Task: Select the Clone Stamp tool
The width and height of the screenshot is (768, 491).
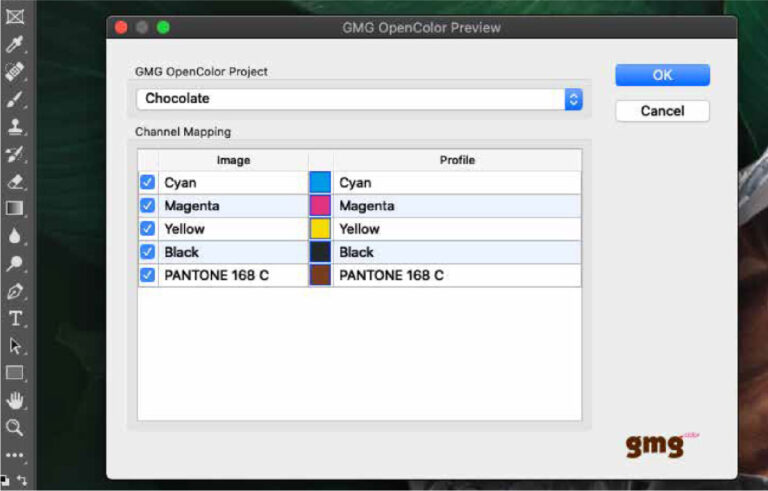Action: [15, 127]
